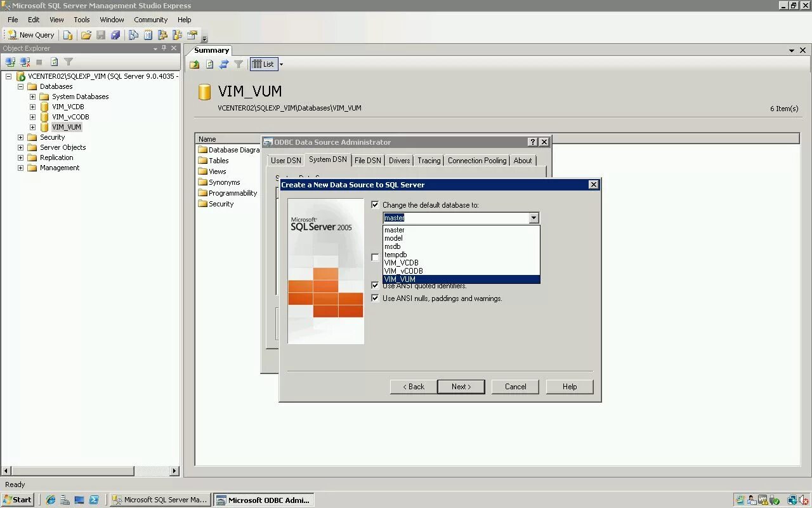
Task: Expand the Management tree node
Action: 20,168
